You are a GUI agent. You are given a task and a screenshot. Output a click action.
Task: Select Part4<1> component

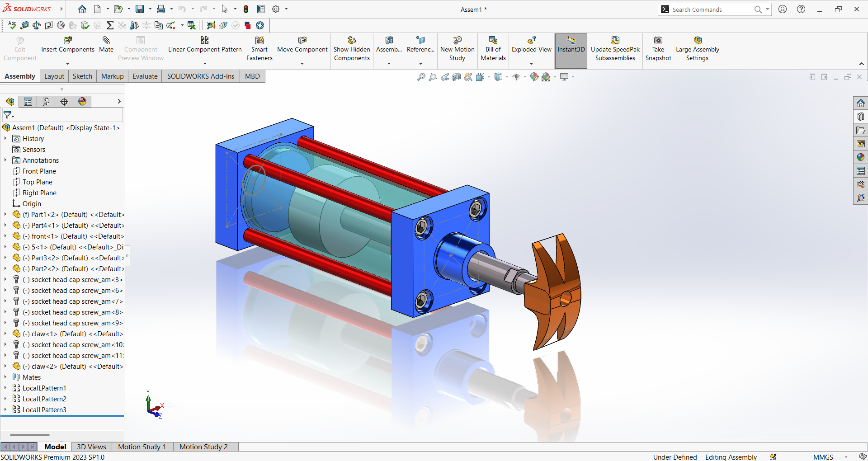pyautogui.click(x=68, y=226)
